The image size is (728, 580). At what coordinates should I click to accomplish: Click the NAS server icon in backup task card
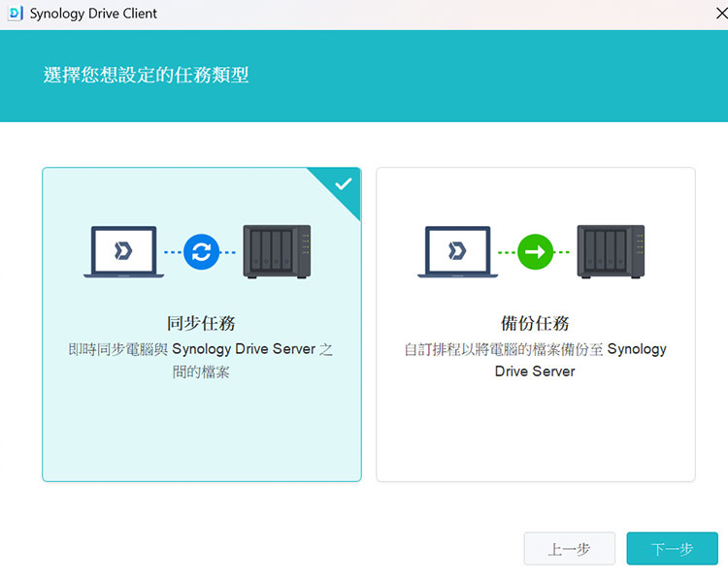pos(611,252)
